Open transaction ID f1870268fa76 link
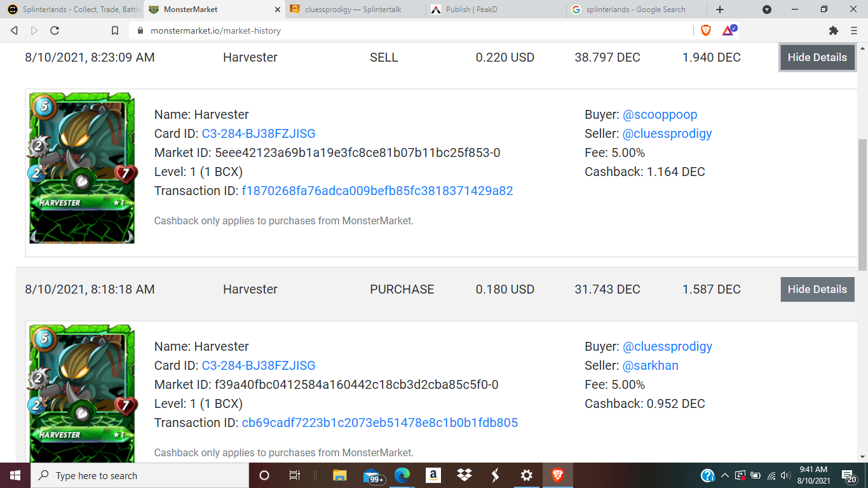The height and width of the screenshot is (488, 868). pos(377,191)
